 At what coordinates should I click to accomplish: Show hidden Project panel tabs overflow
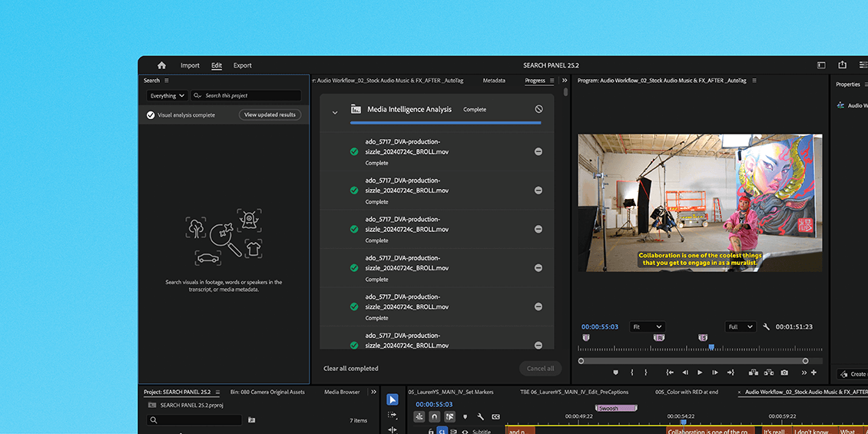click(373, 392)
